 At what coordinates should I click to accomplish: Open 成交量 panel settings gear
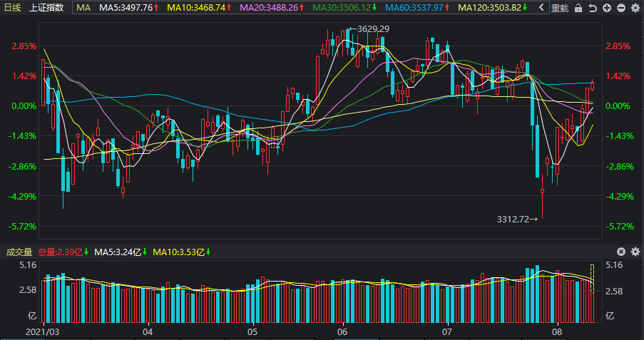[x=635, y=252]
